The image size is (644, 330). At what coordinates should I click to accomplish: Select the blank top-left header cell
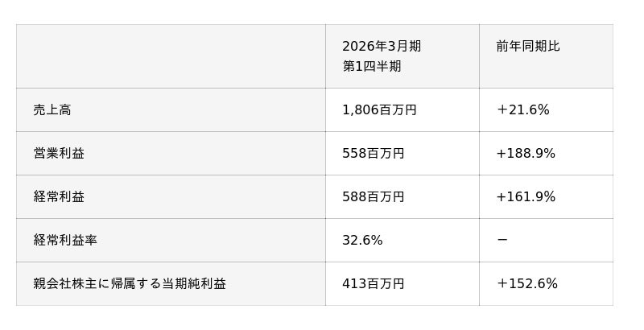point(171,56)
